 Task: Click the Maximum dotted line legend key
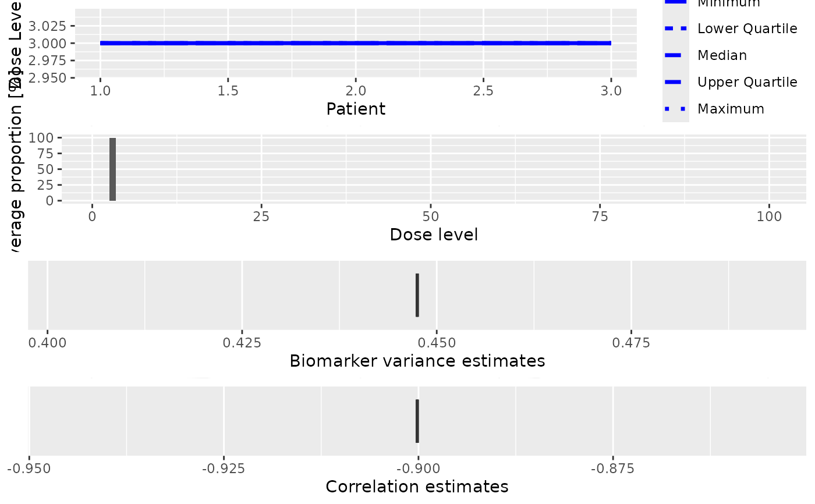click(x=675, y=109)
